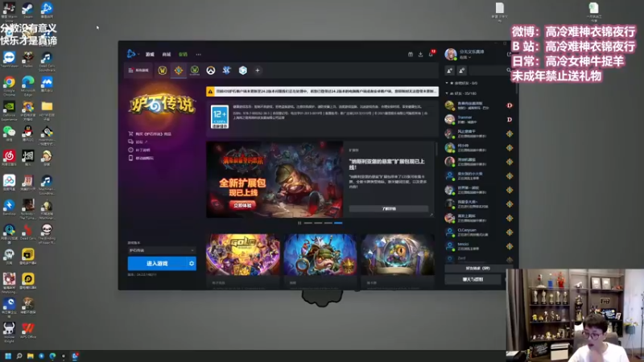
Task: Open game settings gear on the play button
Action: pyautogui.click(x=192, y=264)
